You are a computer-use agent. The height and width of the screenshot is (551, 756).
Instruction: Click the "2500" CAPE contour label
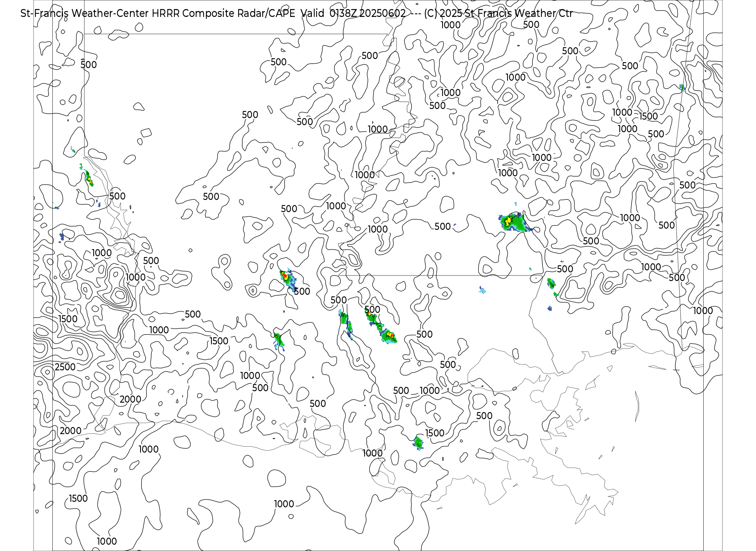coord(65,367)
